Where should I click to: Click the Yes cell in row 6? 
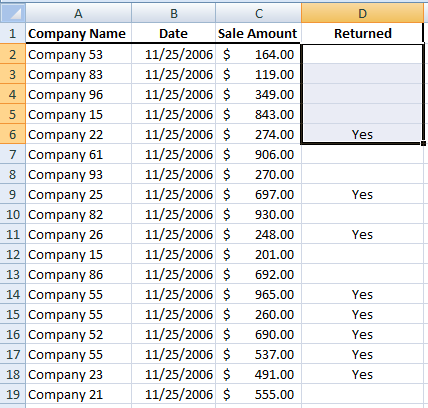[362, 134]
